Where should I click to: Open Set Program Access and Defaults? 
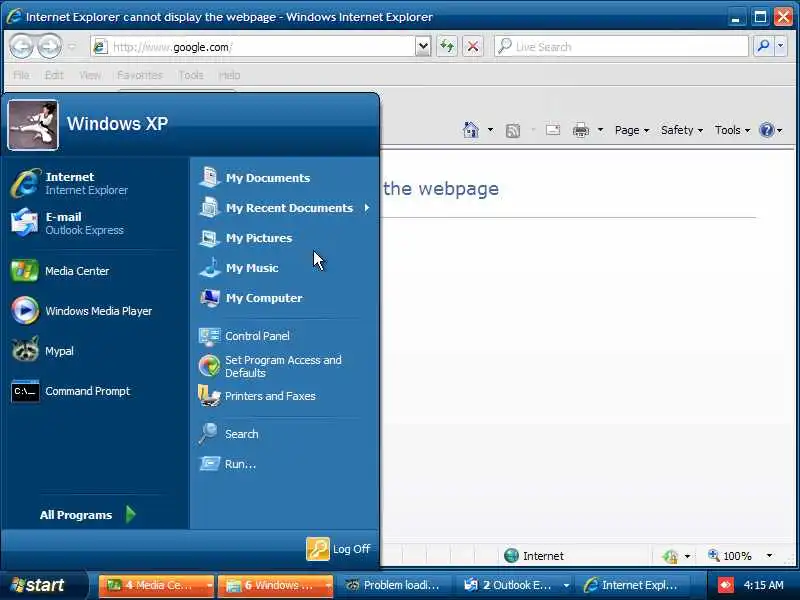(x=284, y=366)
